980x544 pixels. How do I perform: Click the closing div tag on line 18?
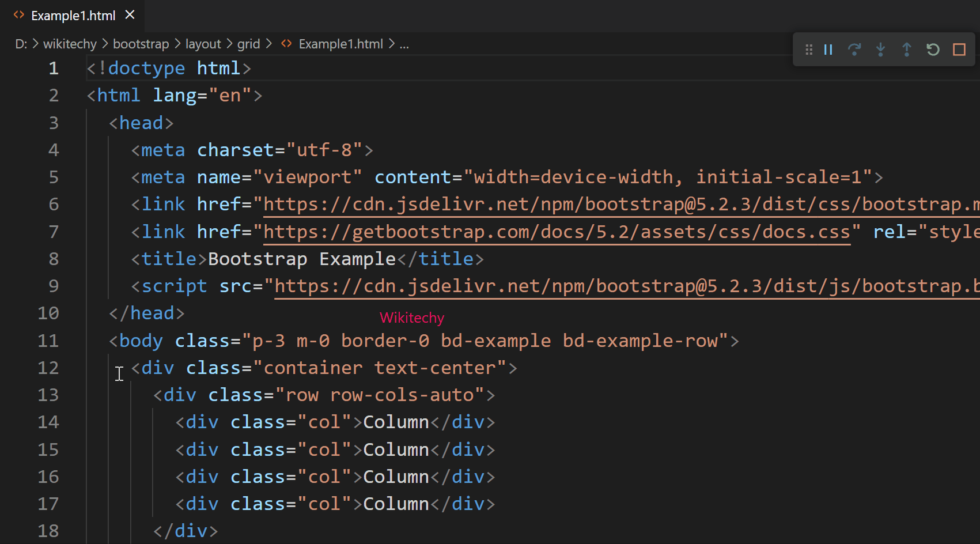click(x=186, y=531)
